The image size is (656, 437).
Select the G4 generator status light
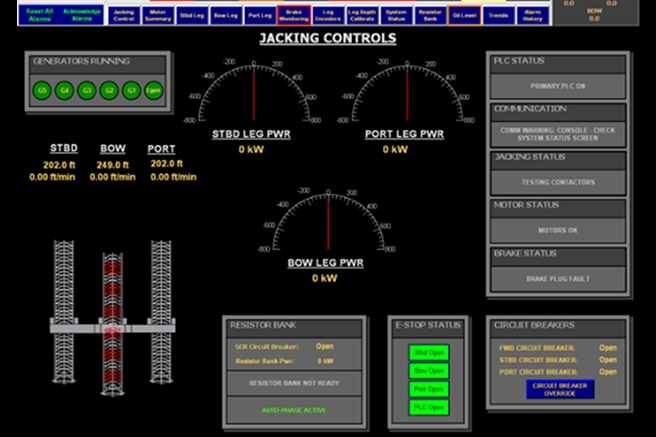tap(64, 90)
